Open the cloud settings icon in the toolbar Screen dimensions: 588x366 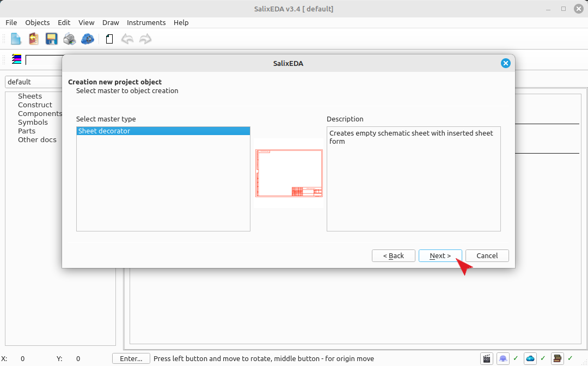click(x=87, y=39)
